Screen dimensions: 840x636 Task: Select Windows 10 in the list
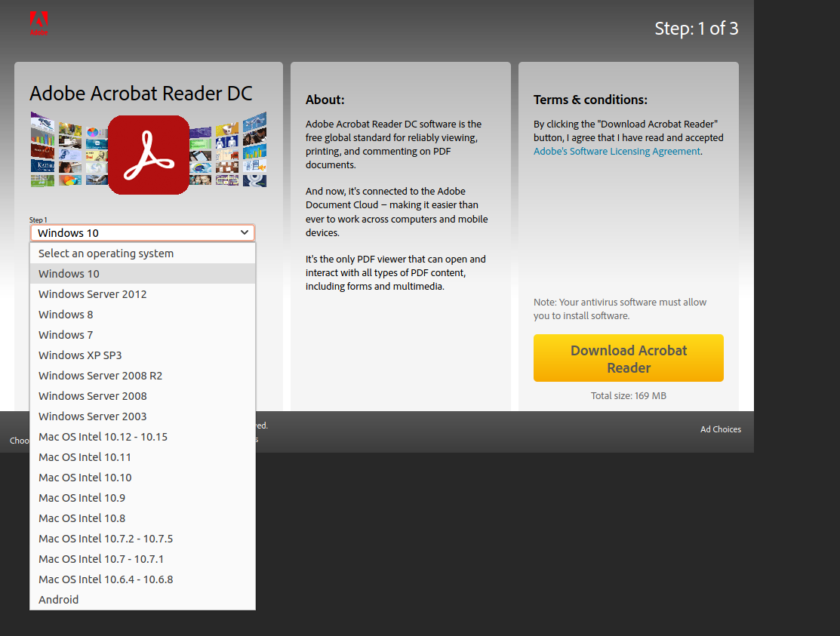pos(143,274)
